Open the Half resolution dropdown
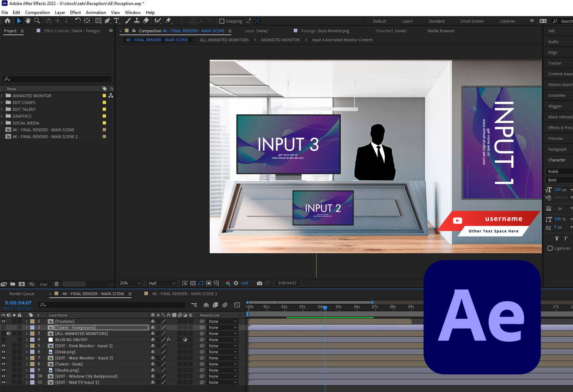Viewport: 573px width, 392px height. [x=162, y=283]
